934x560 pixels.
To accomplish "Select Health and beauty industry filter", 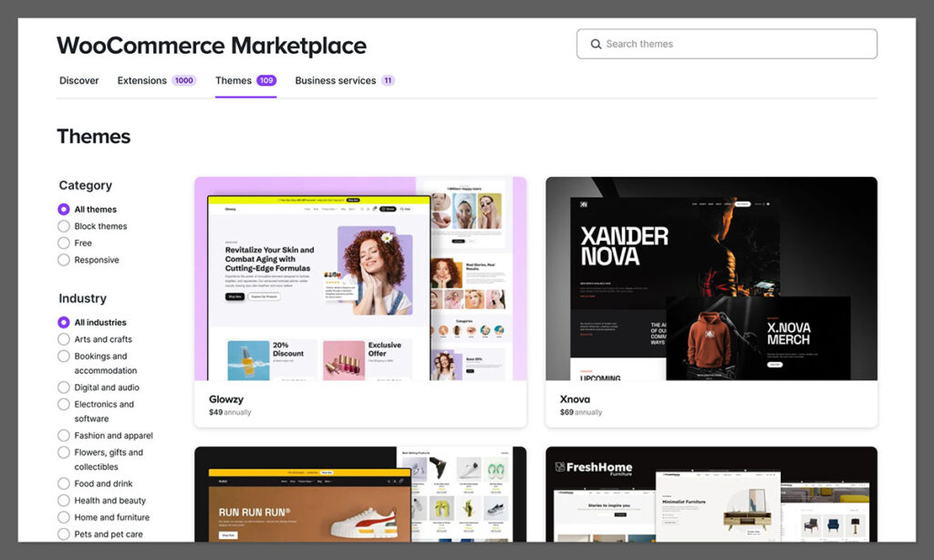I will coord(64,501).
